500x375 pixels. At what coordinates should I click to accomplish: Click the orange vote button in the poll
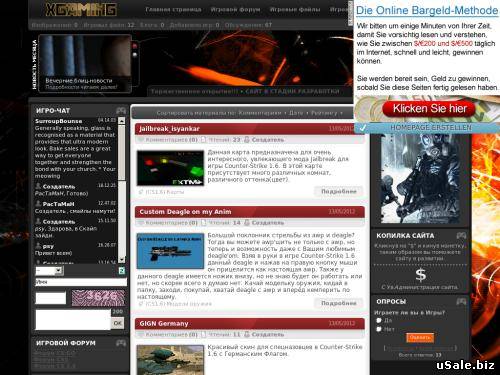pyautogui.click(x=420, y=338)
